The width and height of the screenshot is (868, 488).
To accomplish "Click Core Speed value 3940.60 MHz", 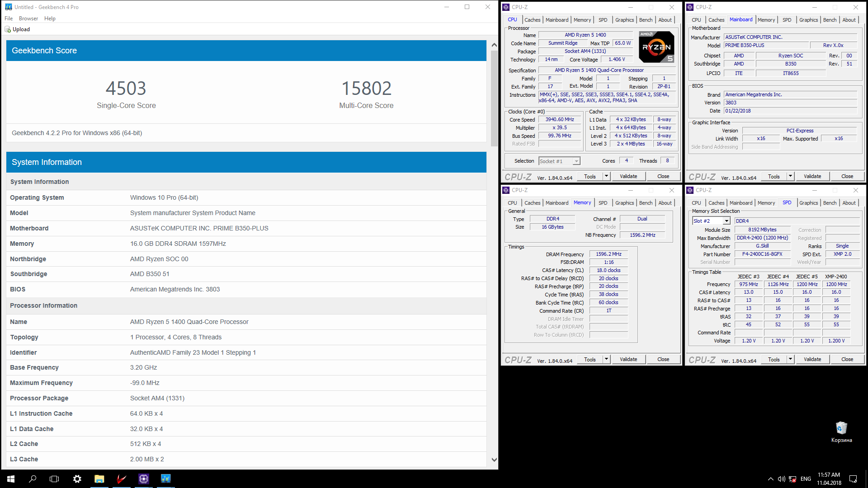I will (559, 120).
